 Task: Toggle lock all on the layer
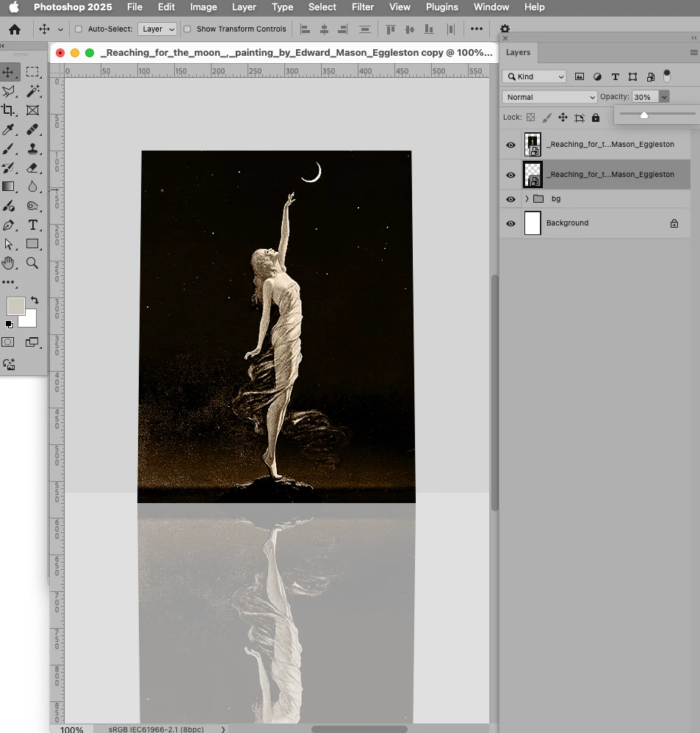click(595, 118)
